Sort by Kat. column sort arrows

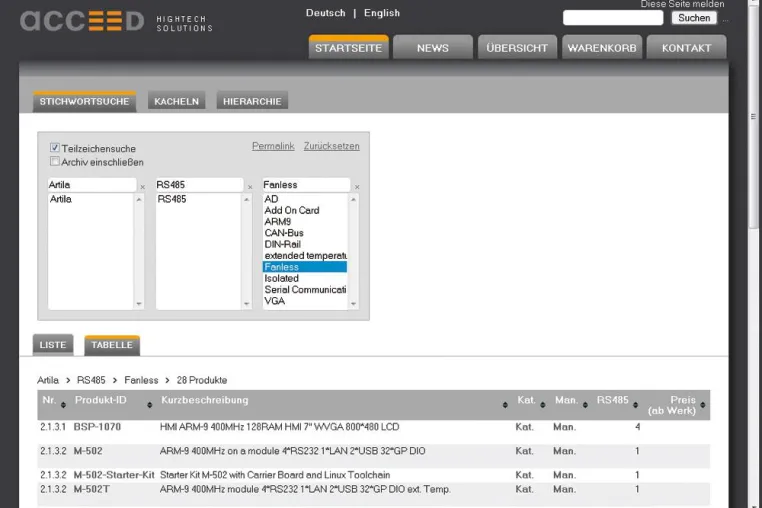click(543, 404)
